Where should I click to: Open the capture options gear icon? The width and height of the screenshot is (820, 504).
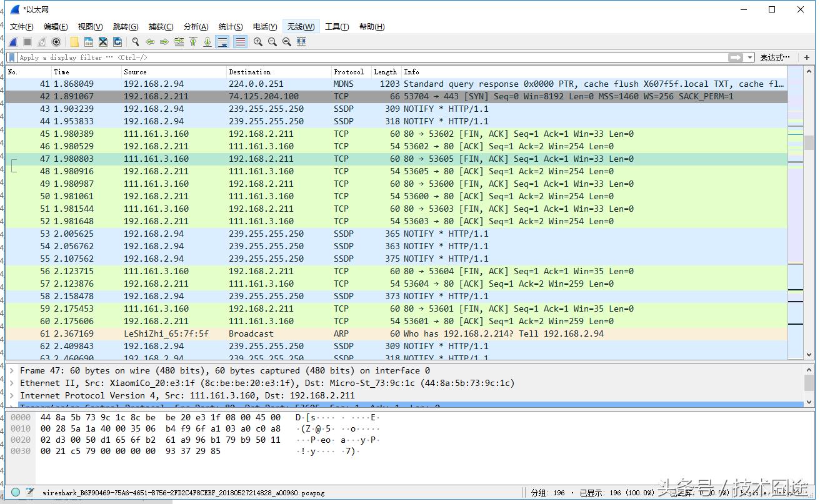[56, 42]
